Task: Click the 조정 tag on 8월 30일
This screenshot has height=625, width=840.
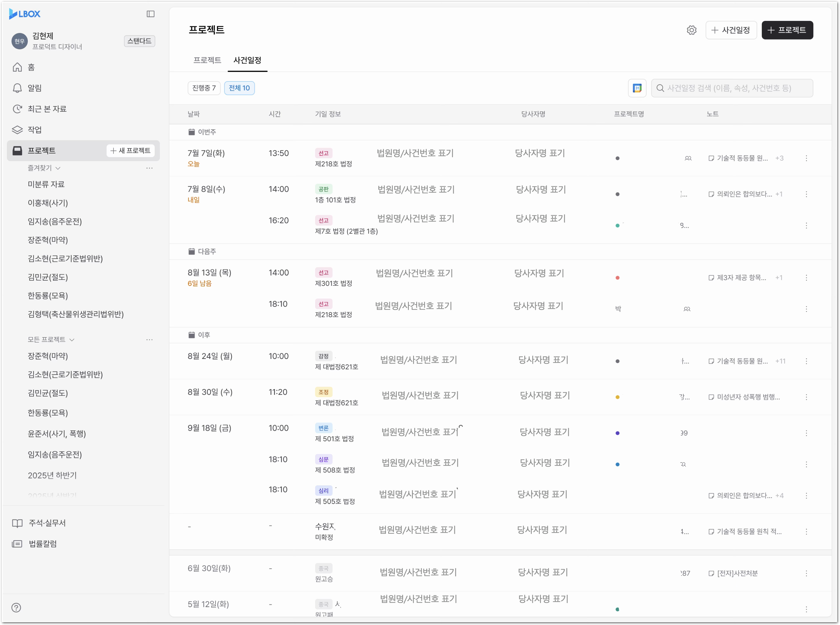Action: [324, 392]
